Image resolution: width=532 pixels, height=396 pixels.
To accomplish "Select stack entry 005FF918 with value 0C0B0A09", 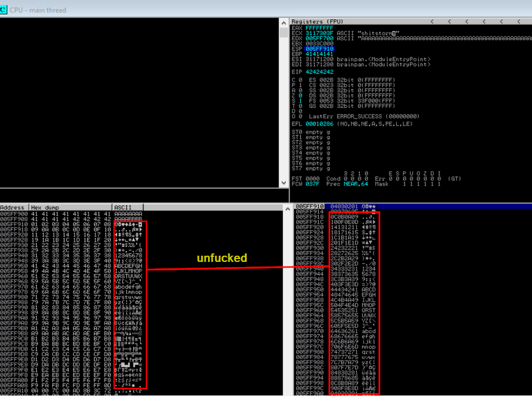I will point(336,216).
